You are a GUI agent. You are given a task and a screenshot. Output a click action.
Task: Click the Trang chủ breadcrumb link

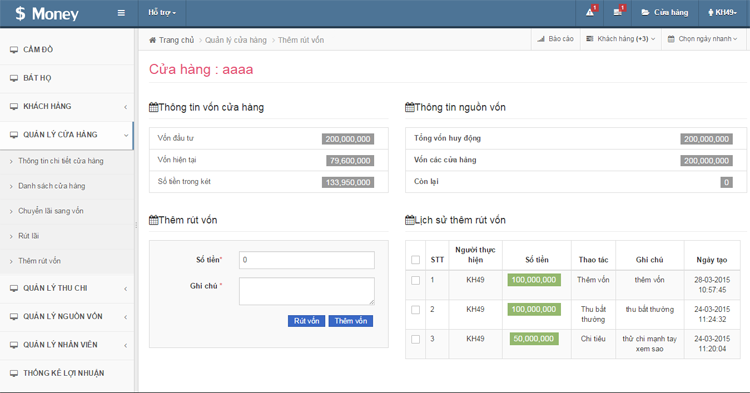(x=176, y=40)
